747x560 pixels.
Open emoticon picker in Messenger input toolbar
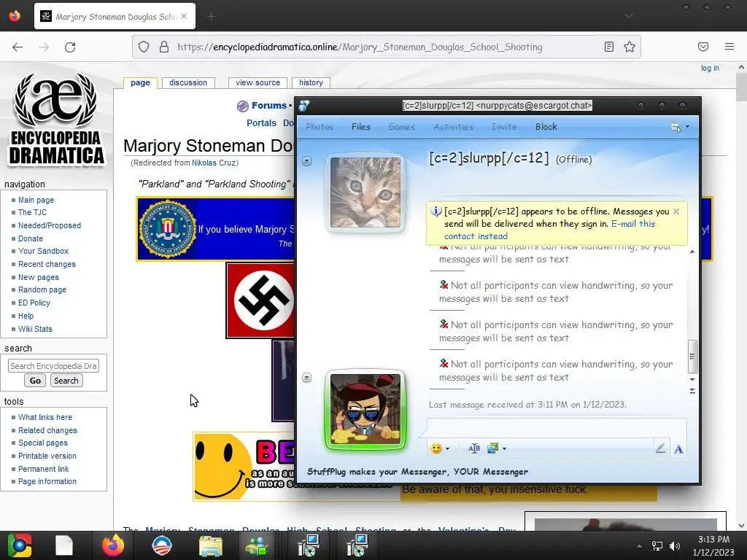(436, 448)
